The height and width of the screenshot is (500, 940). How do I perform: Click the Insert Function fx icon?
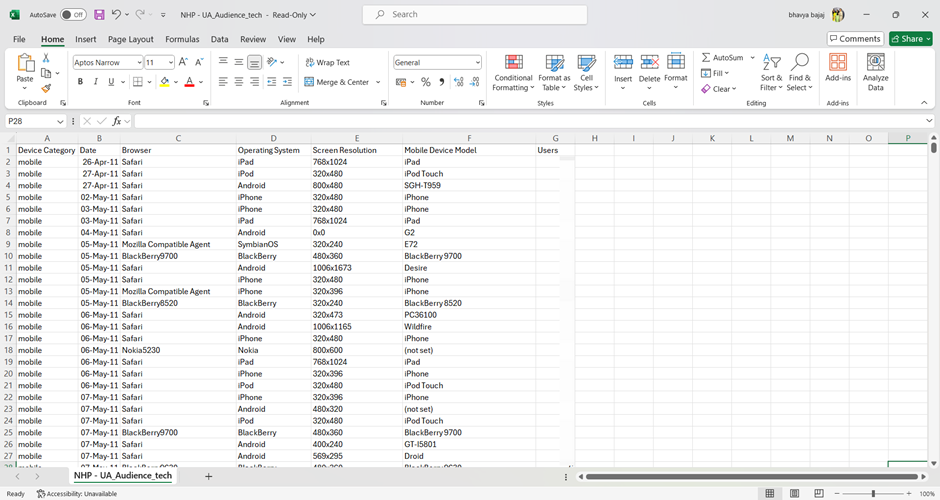[x=117, y=121]
